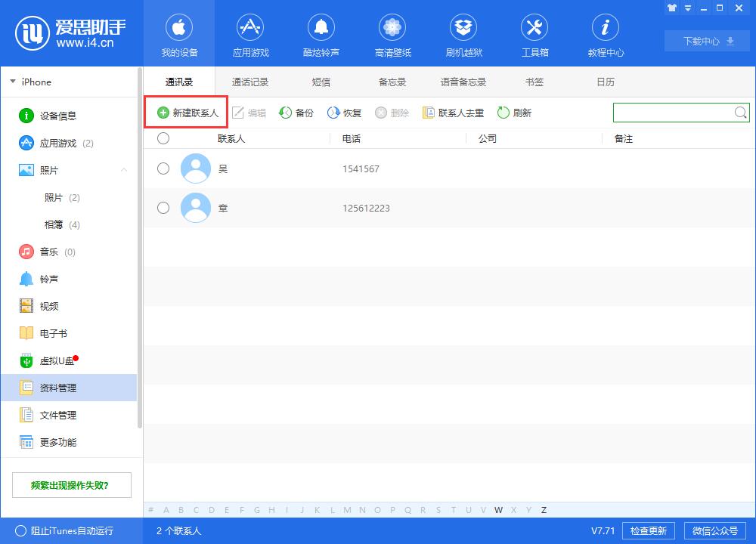Open the 酷炫铃声 section from the top navigation

point(321,34)
